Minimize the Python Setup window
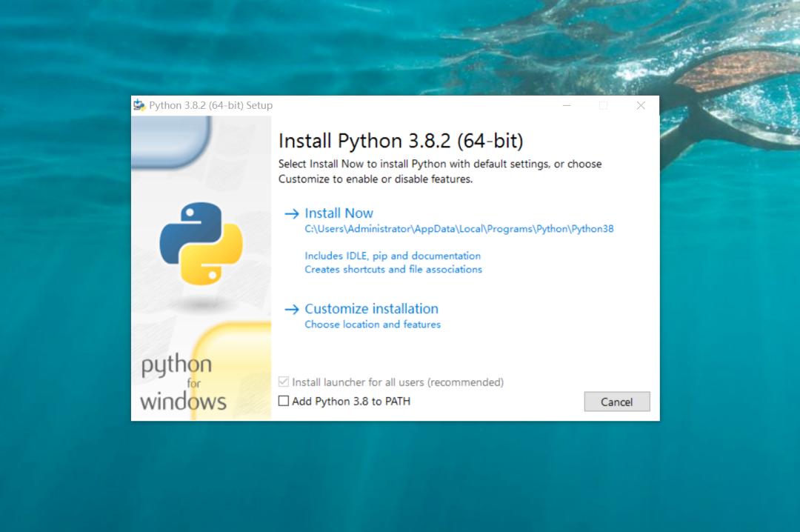 point(567,105)
